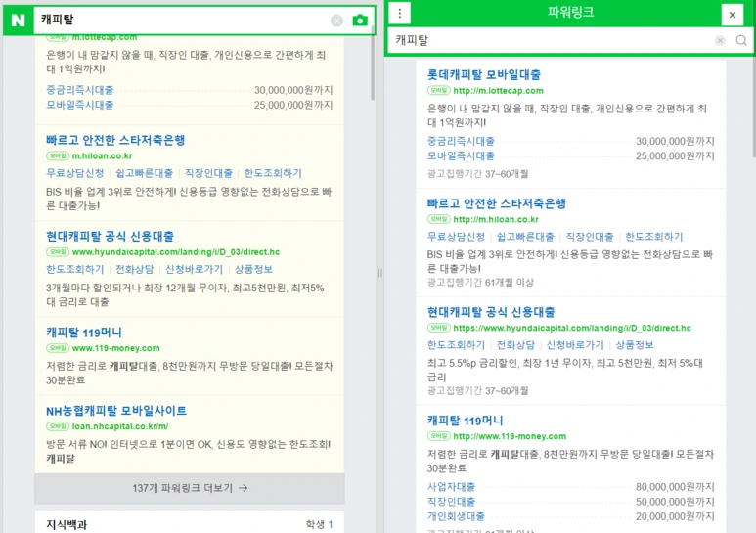Open 현대캐피탈 공식 신용대출 in left window
756x533 pixels.
(110, 236)
